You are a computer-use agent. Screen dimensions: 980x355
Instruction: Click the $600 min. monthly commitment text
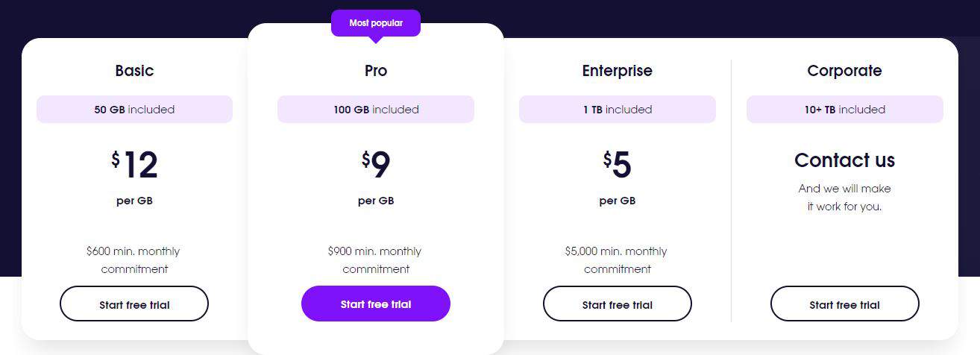click(134, 260)
